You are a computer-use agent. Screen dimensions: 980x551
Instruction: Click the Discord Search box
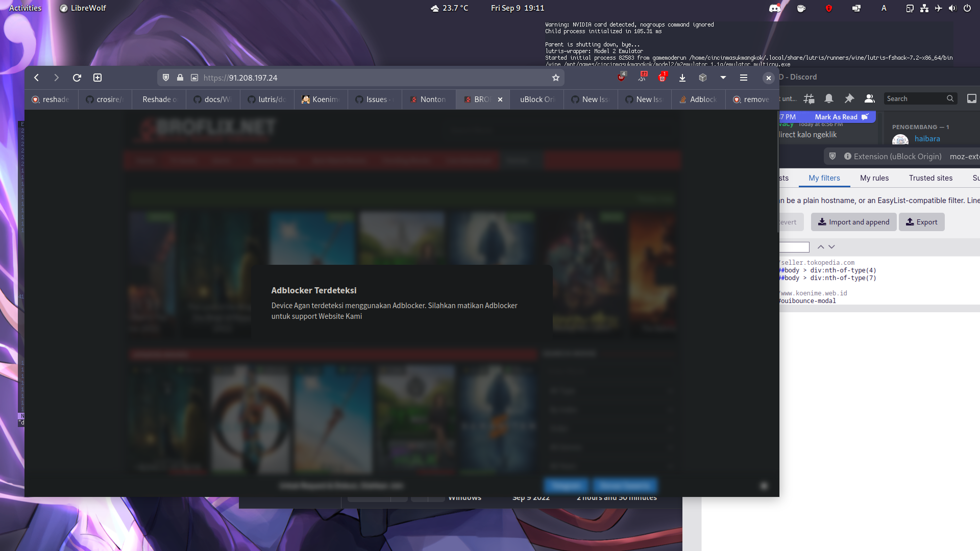click(x=920, y=98)
